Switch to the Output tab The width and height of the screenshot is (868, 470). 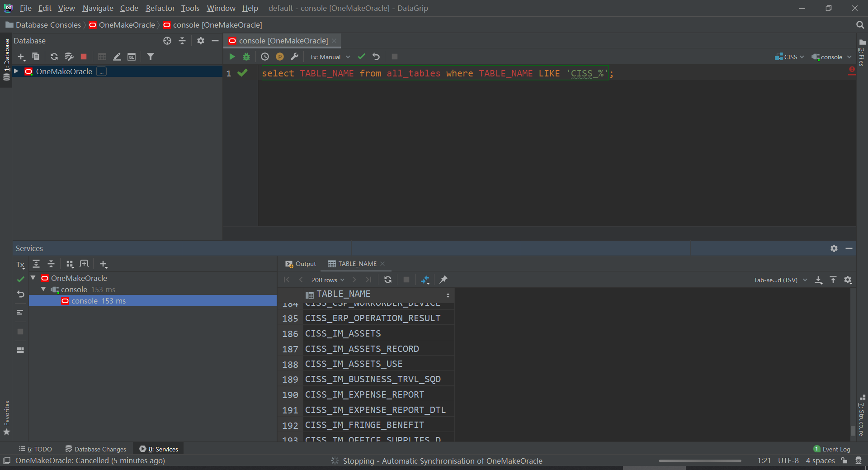(x=301, y=264)
